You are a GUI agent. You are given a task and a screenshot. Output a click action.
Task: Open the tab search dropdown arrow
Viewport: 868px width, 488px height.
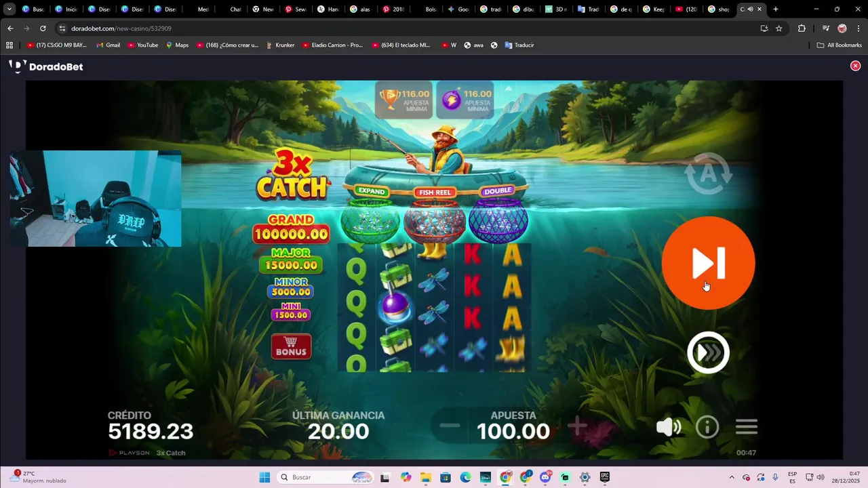[x=9, y=9]
